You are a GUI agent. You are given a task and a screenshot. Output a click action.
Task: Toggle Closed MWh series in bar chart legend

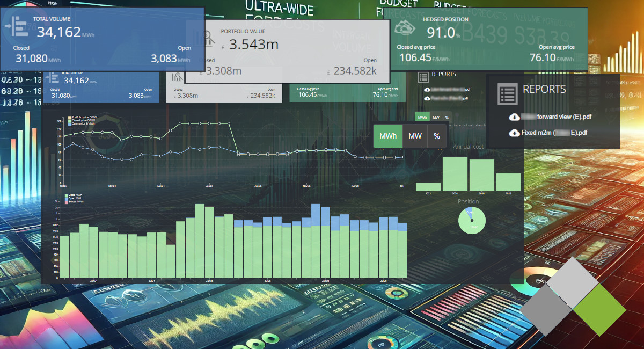click(x=73, y=195)
